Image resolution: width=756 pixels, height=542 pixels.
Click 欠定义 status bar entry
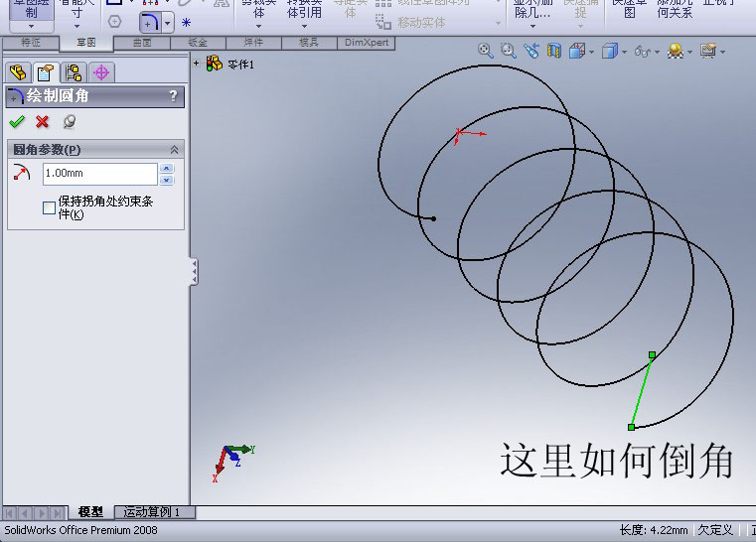[715, 530]
